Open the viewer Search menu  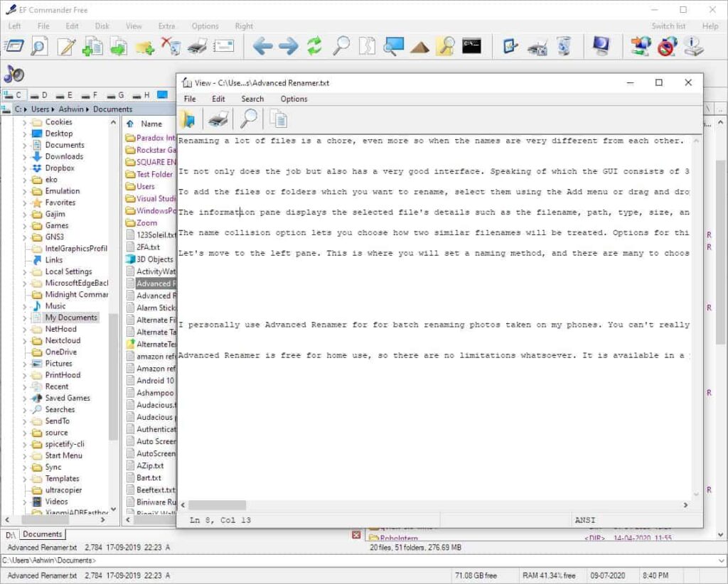[252, 99]
